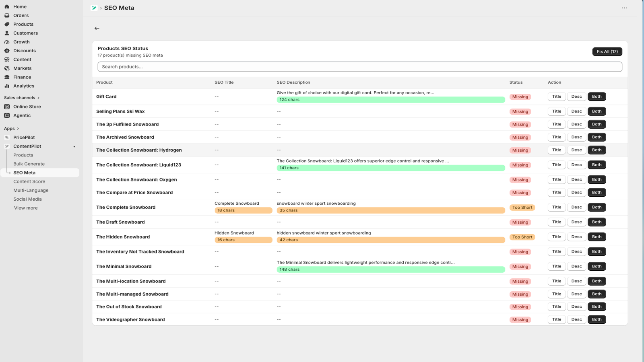The height and width of the screenshot is (362, 644).
Task: Open ContentPilot Products submenu item
Action: (x=23, y=155)
